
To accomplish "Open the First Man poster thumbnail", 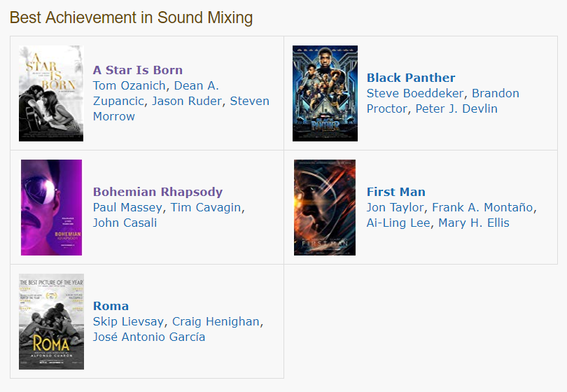I will (x=325, y=207).
